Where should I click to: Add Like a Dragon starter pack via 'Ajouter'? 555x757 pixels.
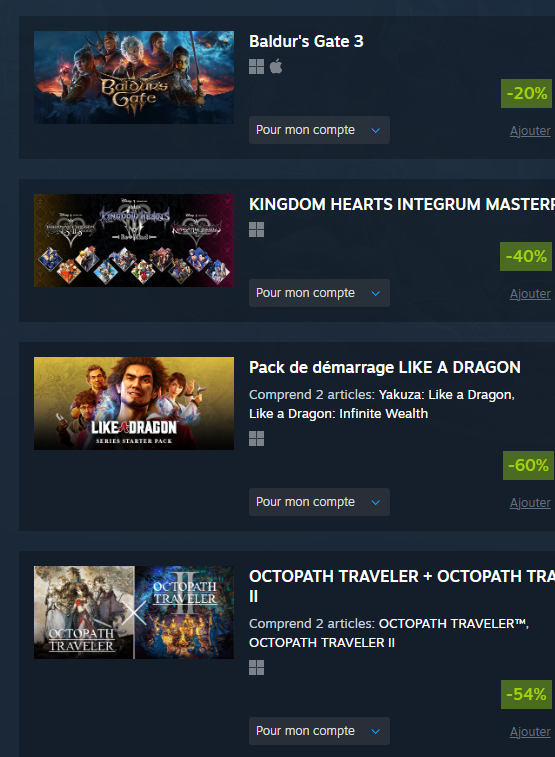coord(530,503)
